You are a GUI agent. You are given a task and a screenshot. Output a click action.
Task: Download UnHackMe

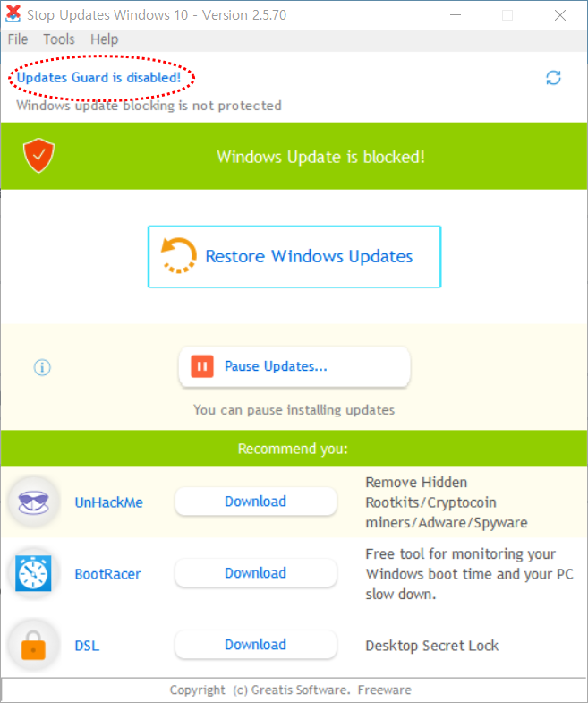255,502
